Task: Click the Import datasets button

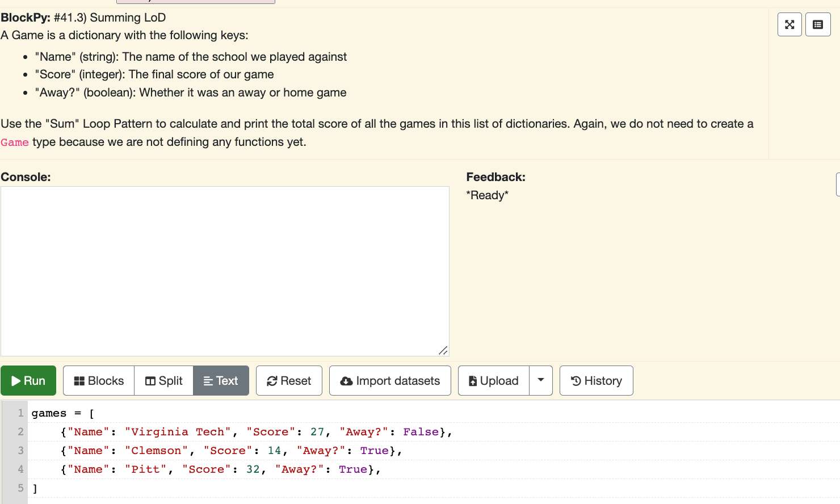Action: 390,380
